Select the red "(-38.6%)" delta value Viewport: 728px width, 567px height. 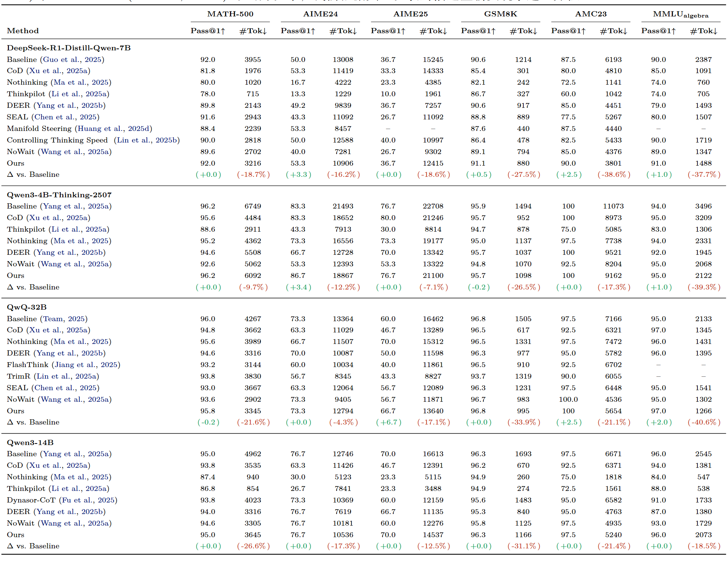click(x=614, y=174)
